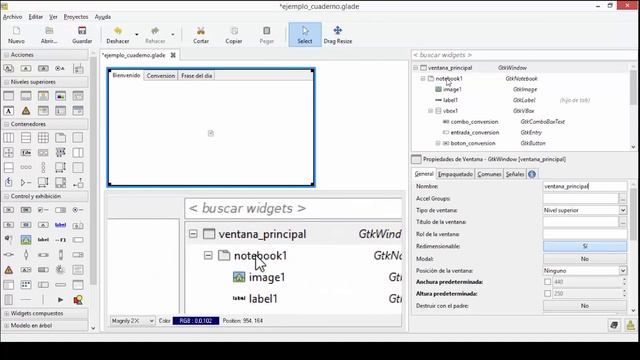Open the Editar menu
The image size is (640, 360).
36,17
